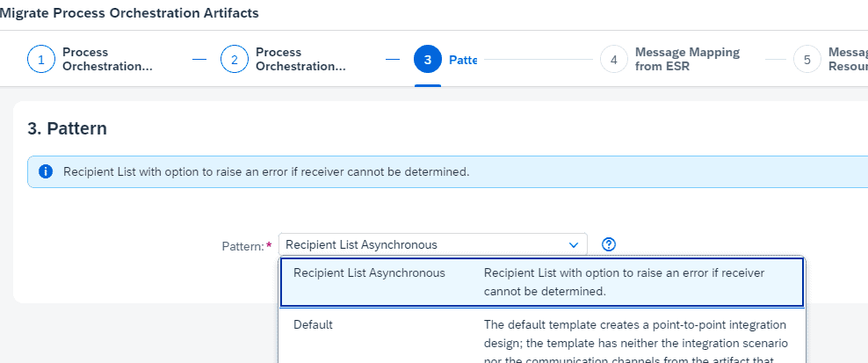Click the Pattern: field label
The width and height of the screenshot is (868, 363).
[x=243, y=246]
